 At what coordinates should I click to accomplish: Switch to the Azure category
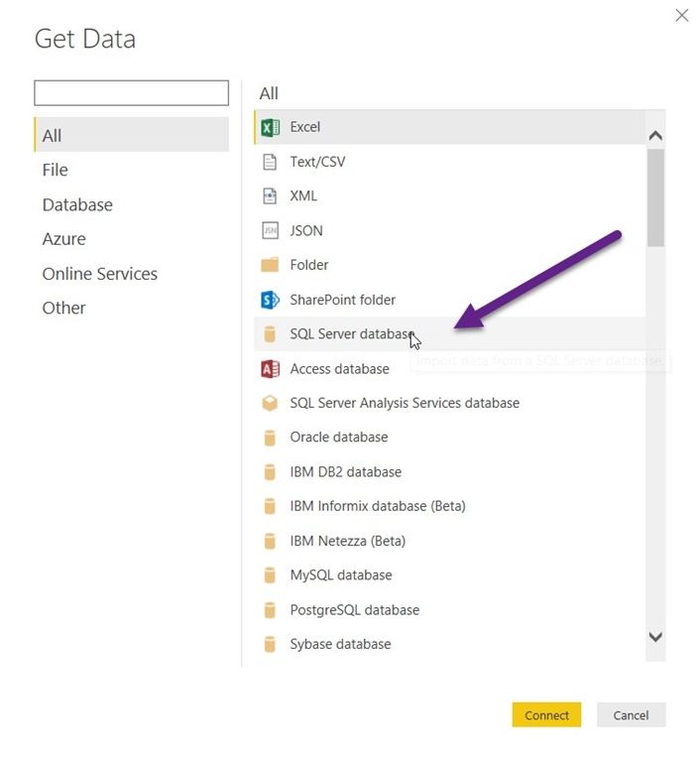click(x=131, y=239)
